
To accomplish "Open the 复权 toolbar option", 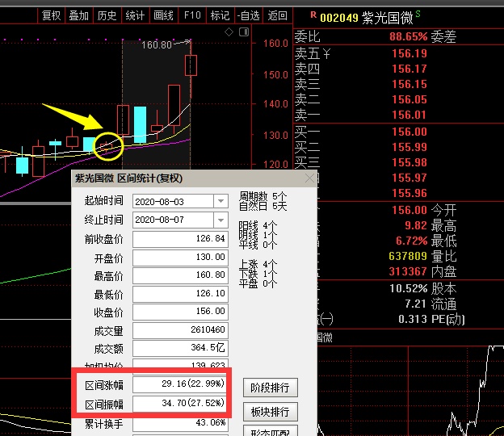I will tap(51, 15).
